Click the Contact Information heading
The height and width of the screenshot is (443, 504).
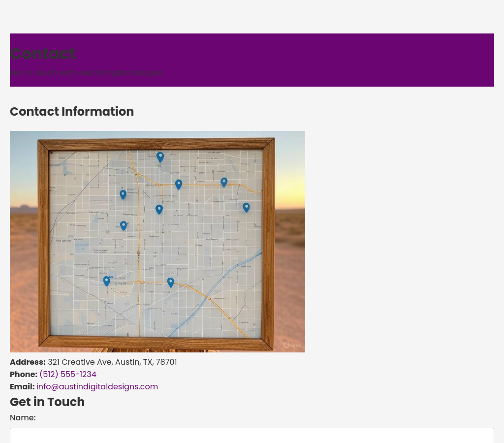click(72, 112)
